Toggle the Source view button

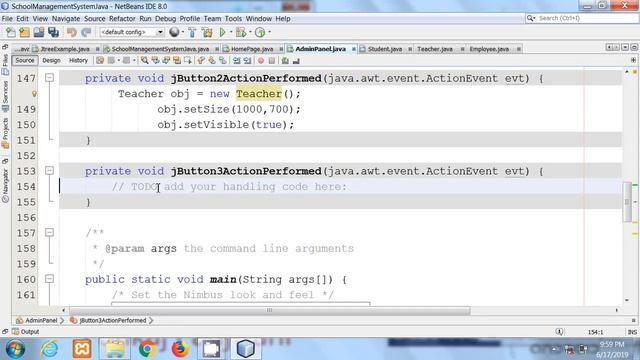(24, 60)
